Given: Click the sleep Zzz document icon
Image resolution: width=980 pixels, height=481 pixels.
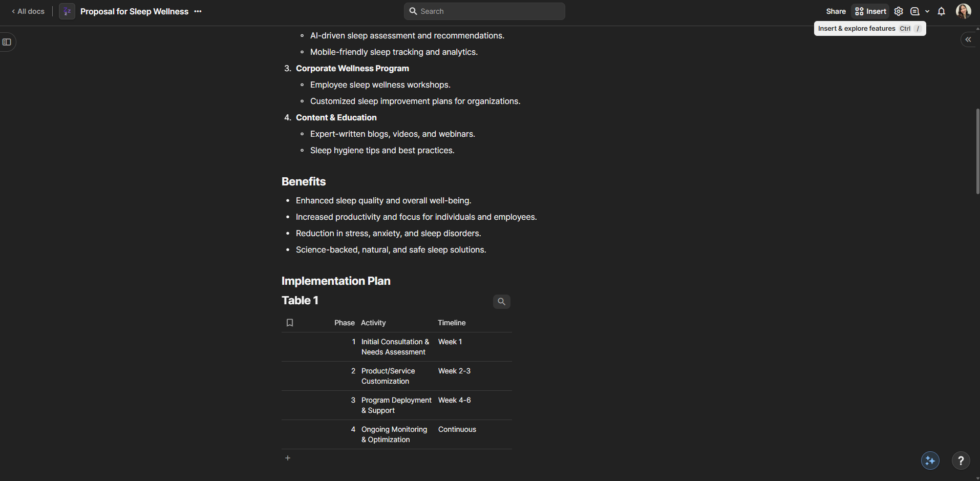Looking at the screenshot, I should coord(67,11).
